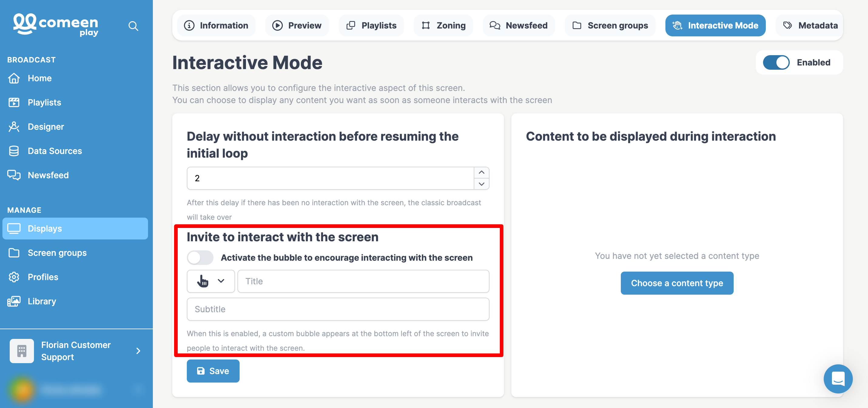Click the Data Sources database icon
The height and width of the screenshot is (408, 868).
(14, 151)
